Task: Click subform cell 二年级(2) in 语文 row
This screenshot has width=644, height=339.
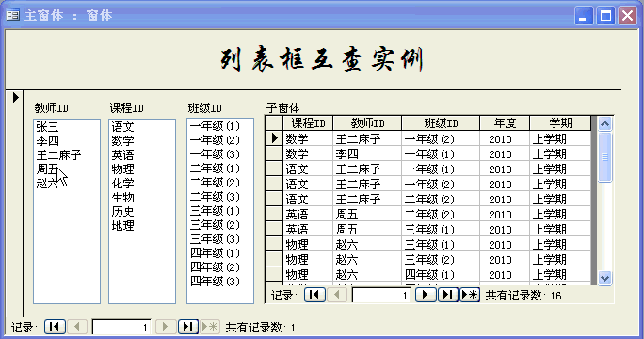Action: (441, 200)
